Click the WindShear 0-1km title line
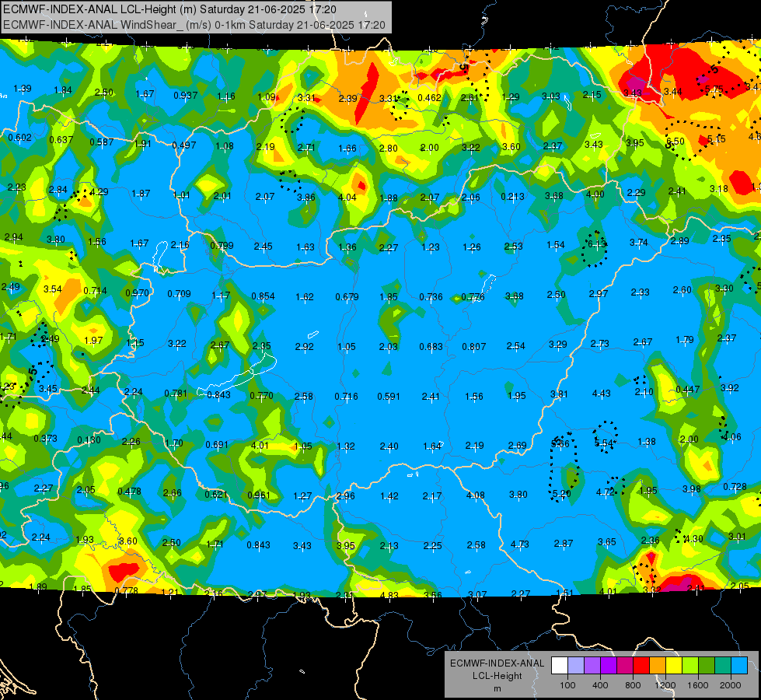 [194, 25]
